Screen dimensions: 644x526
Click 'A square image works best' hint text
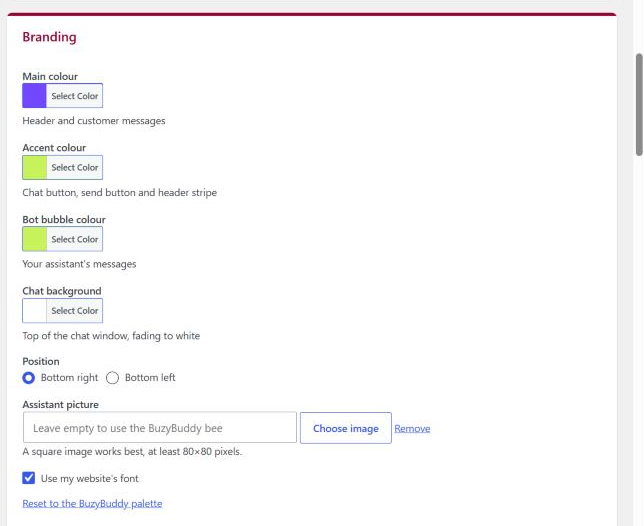[132, 452]
